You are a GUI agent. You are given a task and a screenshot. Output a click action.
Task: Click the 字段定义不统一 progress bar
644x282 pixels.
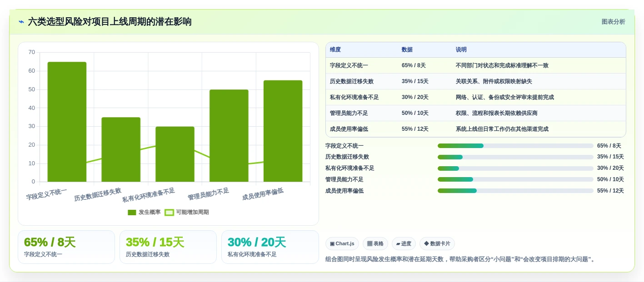point(515,146)
